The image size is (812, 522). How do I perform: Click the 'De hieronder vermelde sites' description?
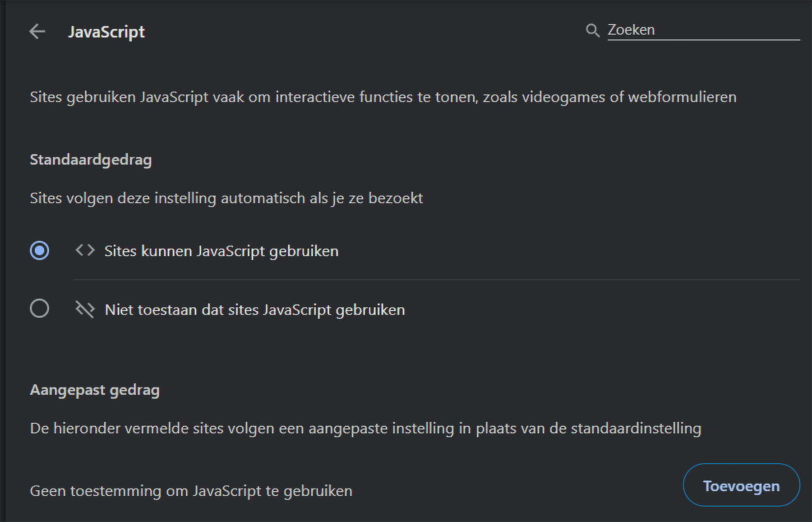click(365, 428)
